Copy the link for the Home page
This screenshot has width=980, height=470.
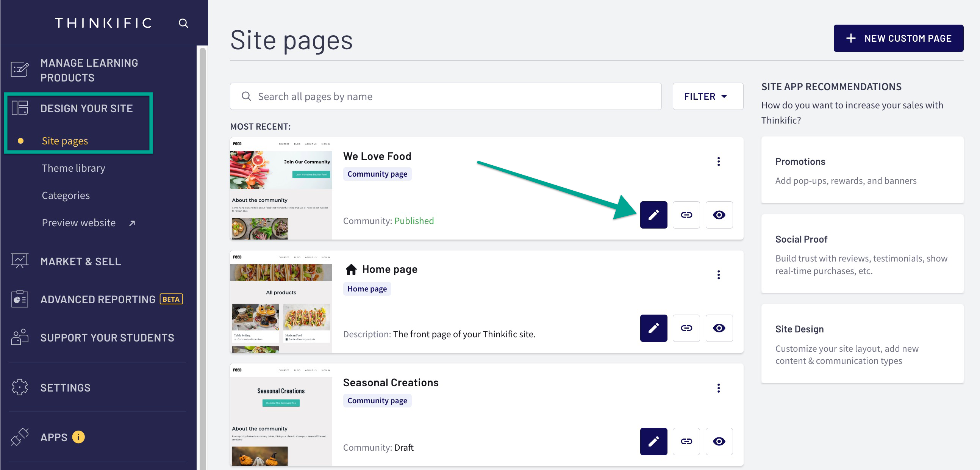point(686,328)
